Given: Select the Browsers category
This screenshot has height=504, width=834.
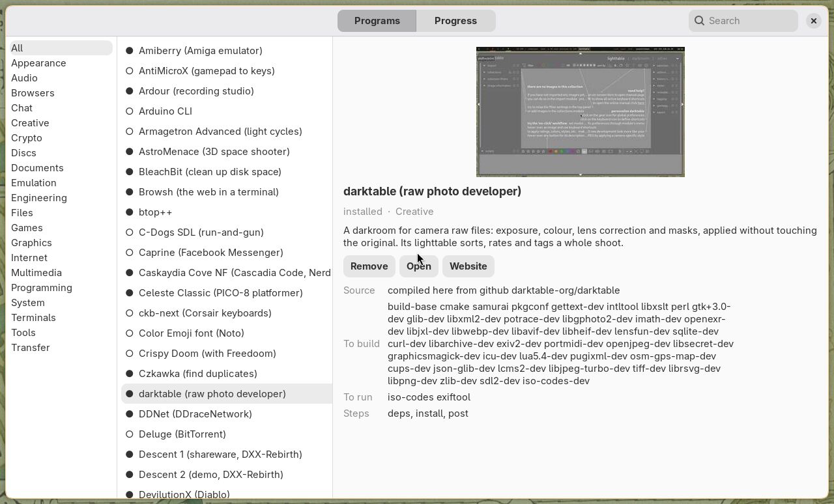Looking at the screenshot, I should [x=61, y=93].
